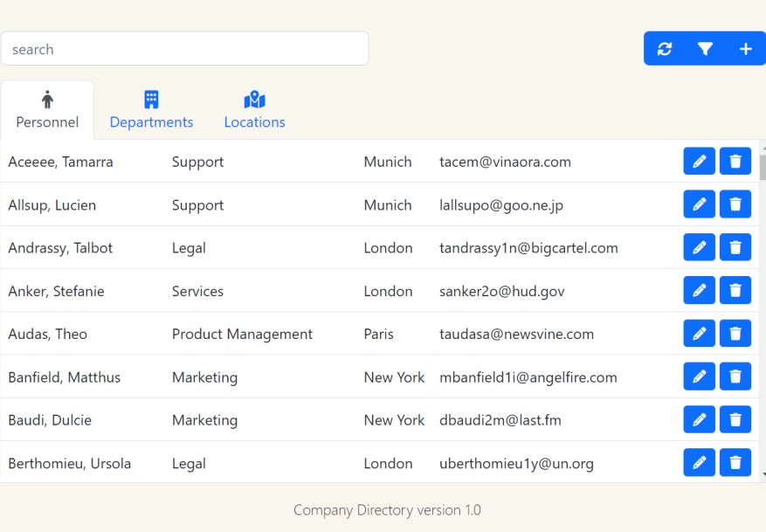Click the tandrassy1n@bigcartel.com email

coord(528,248)
